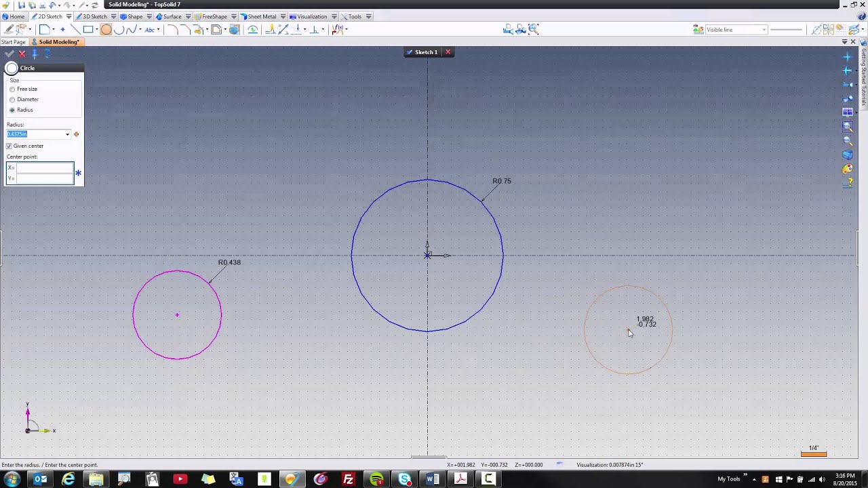Screen dimensions: 868x488
Task: Open the f(x) parameters tool
Action: point(338,29)
